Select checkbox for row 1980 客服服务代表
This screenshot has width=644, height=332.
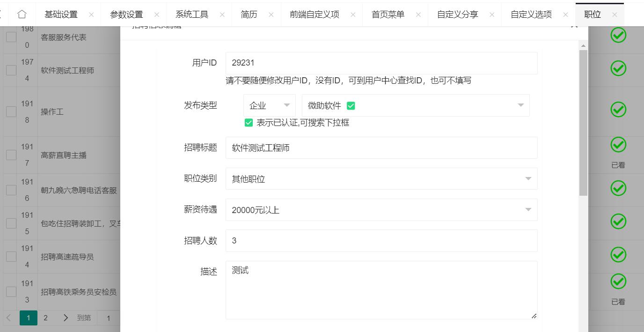click(11, 37)
